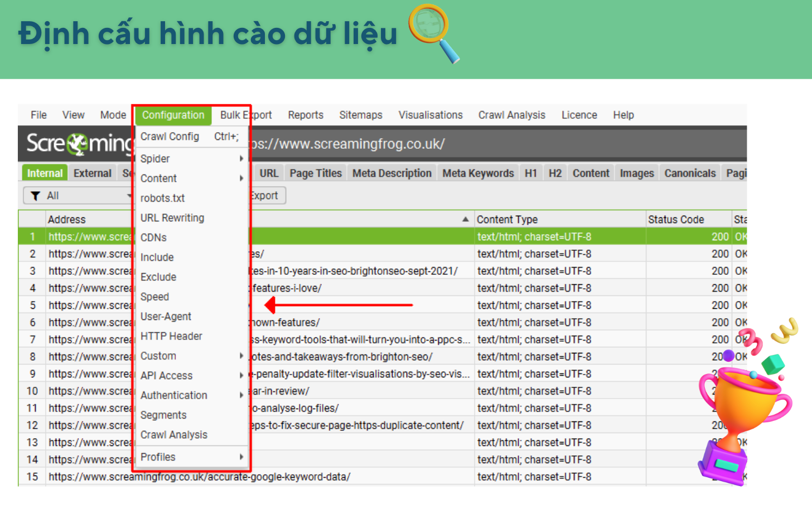Select Crawl Config menu entry

[191, 137]
